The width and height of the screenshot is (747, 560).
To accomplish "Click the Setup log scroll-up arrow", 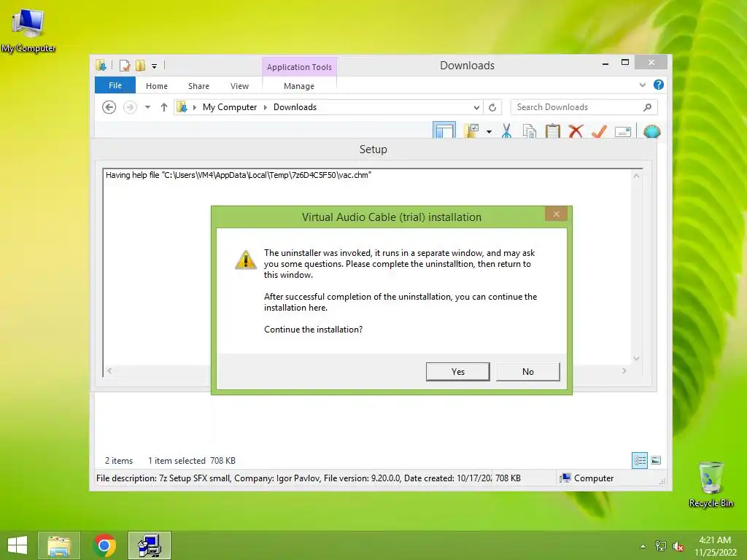I will pos(636,176).
